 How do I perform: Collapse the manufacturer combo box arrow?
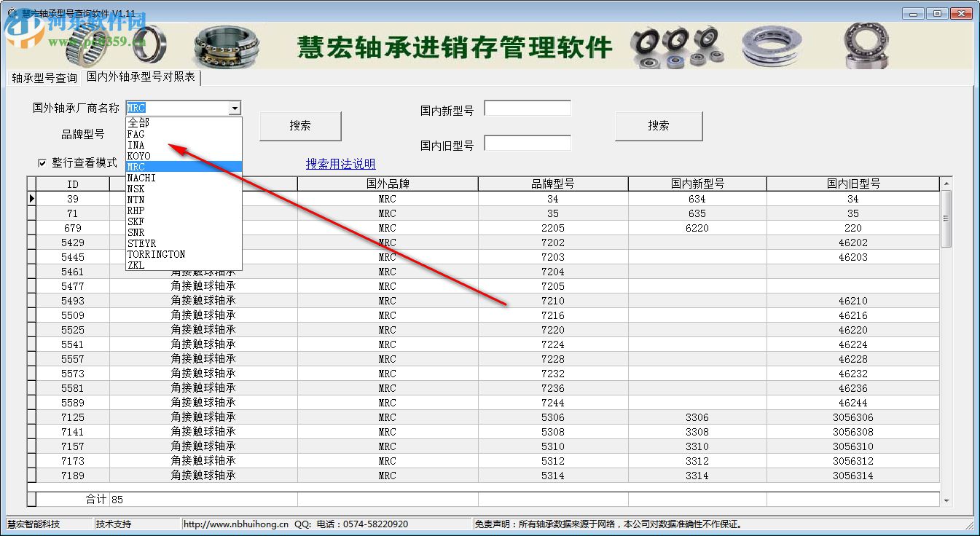tap(235, 107)
